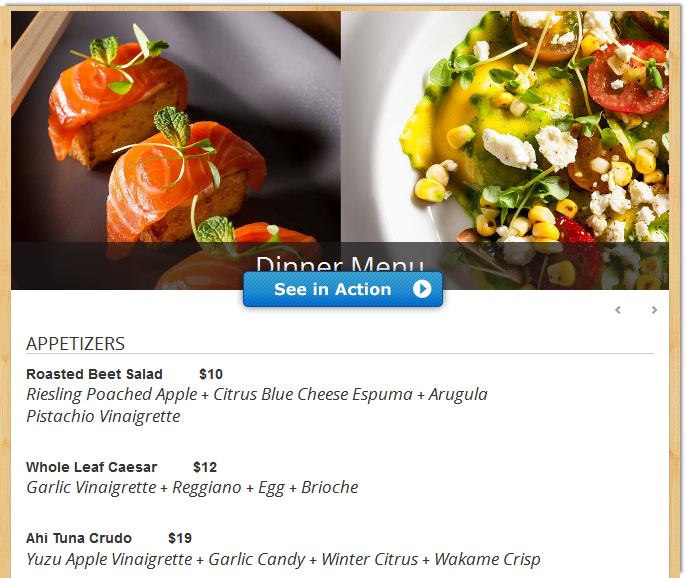Screen dimensions: 686x578
Task: Click the Yuzu Apple Vinaigrette description text
Action: click(283, 559)
